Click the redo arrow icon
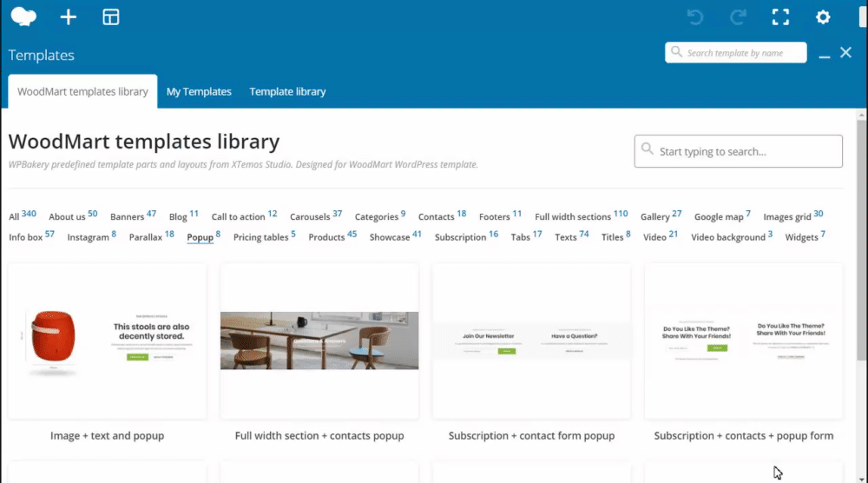Viewport: 868px width, 483px height. [738, 17]
